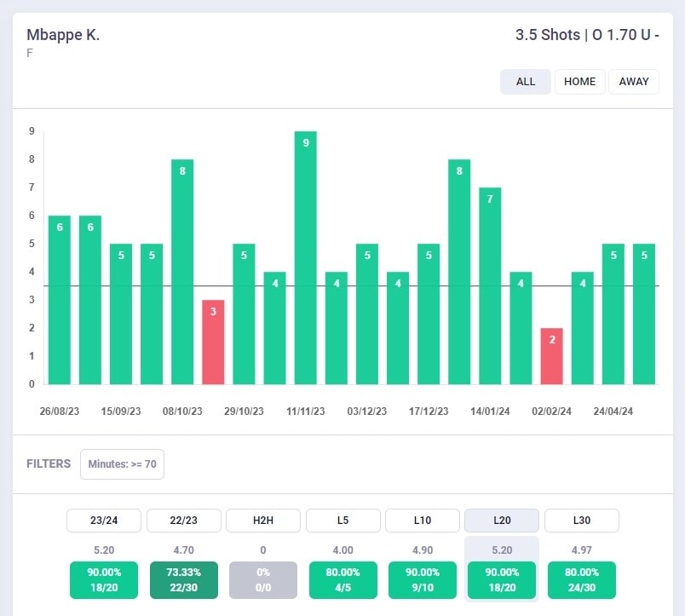Viewport: 685px width, 616px height.
Task: Click the 73.33% 22/30 badge
Action: coord(183,579)
